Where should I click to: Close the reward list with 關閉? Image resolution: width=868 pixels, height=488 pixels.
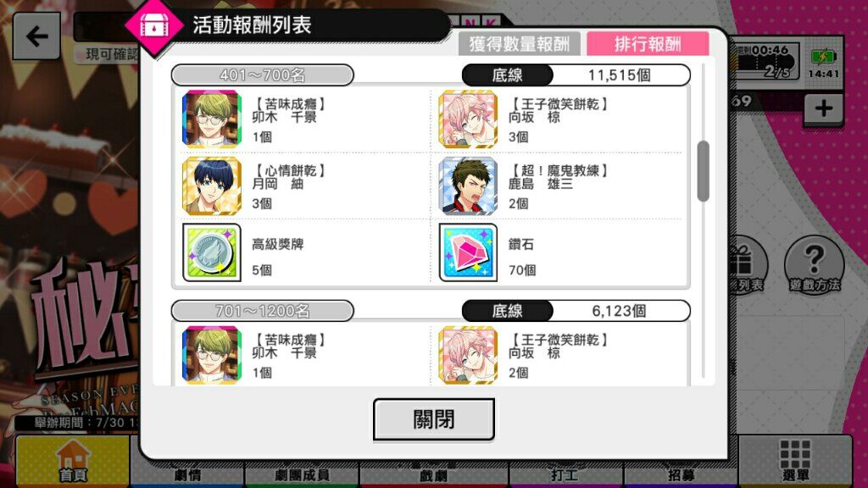click(x=434, y=419)
